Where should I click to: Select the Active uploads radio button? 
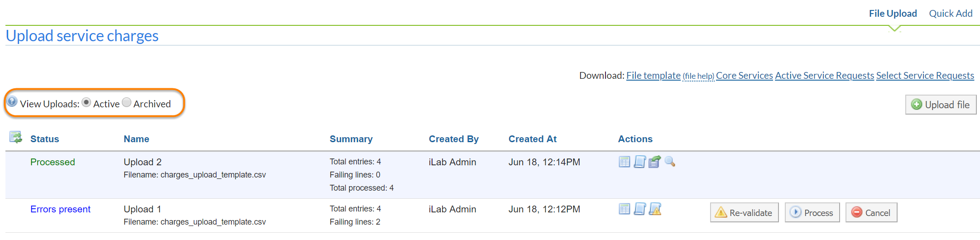pos(86,103)
